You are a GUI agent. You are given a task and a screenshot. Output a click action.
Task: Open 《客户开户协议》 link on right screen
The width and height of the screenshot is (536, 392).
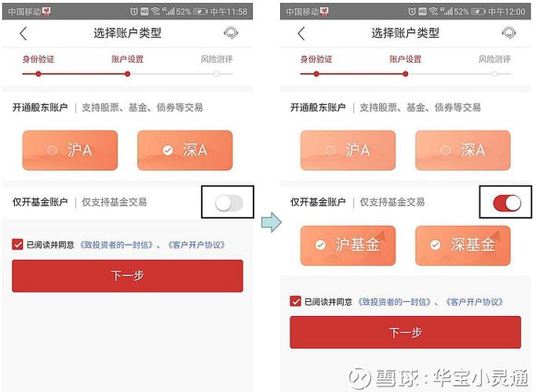(x=474, y=302)
